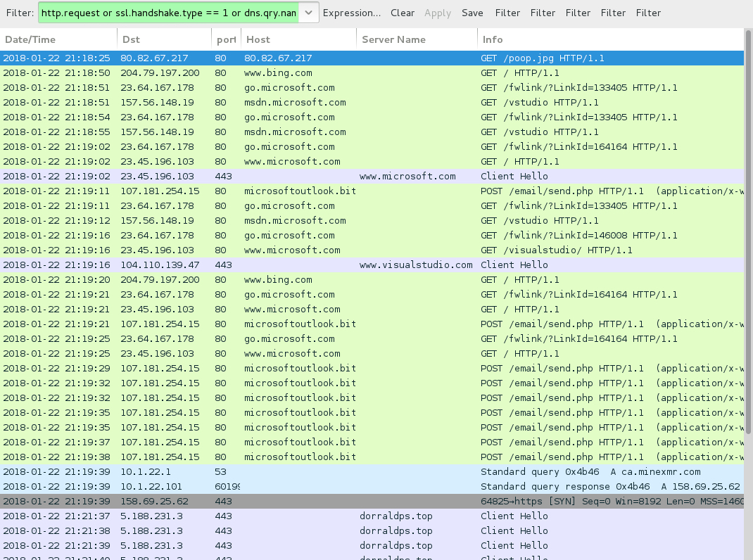The image size is (753, 560).
Task: Select the go.microsoft.com row at 21:18:54
Action: click(372, 117)
